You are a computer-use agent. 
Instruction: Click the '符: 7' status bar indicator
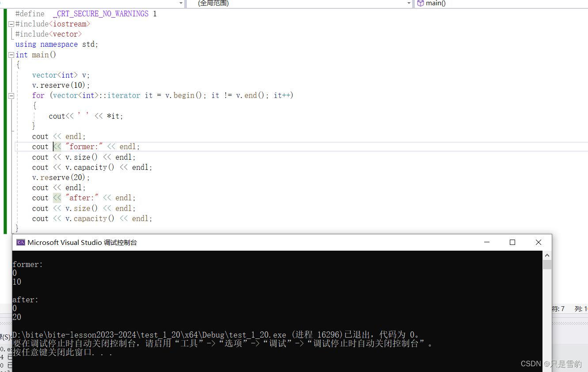(x=558, y=309)
